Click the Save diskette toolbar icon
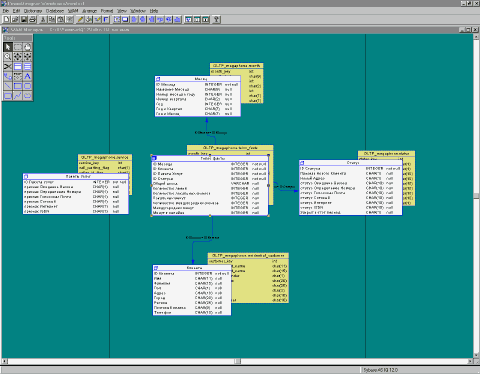This screenshot has height=374, width=480. pos(24,20)
